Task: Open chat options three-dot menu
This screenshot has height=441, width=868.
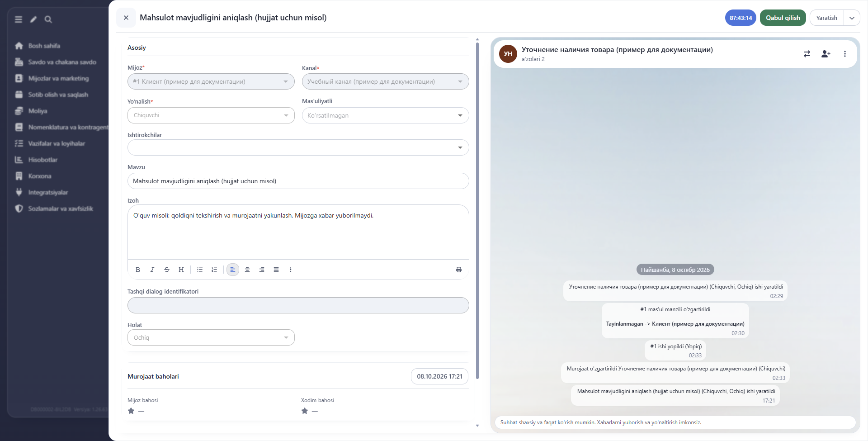Action: [x=845, y=54]
